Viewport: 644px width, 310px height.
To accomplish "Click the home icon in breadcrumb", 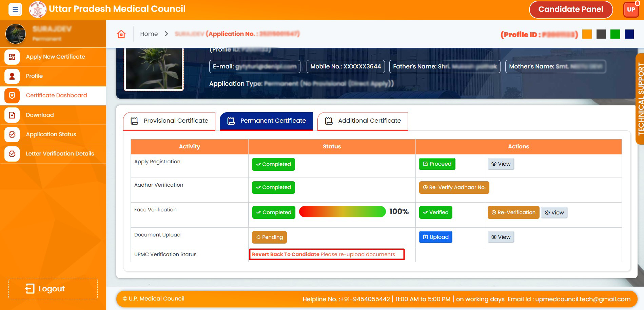I will (121, 34).
